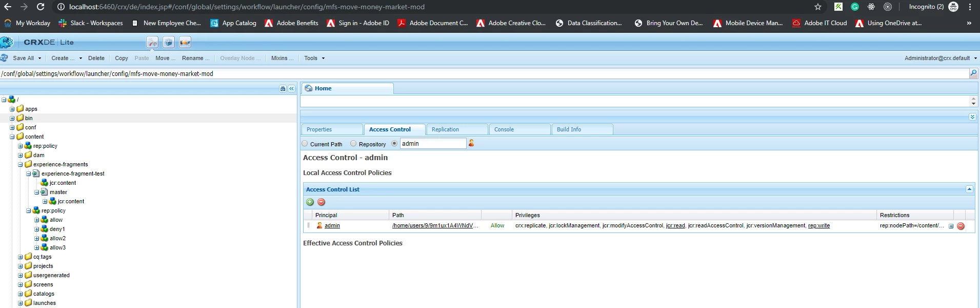Click the binoculars search icon above tree

[x=283, y=89]
